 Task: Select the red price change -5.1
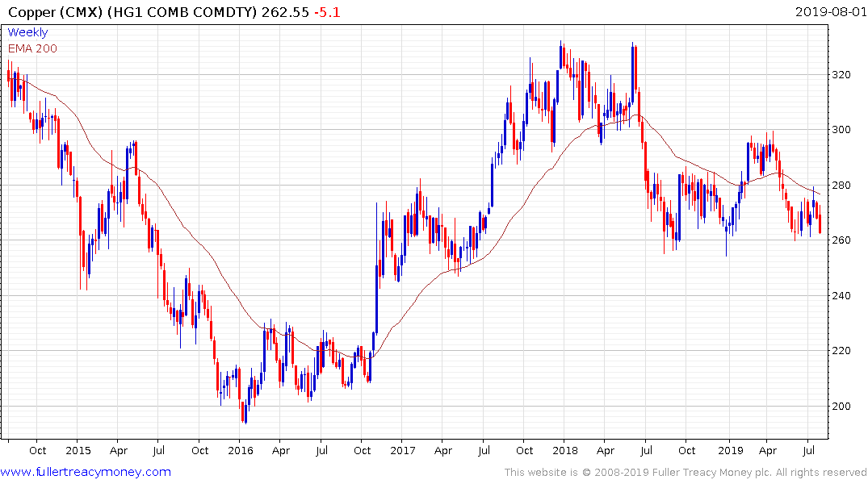click(x=327, y=12)
